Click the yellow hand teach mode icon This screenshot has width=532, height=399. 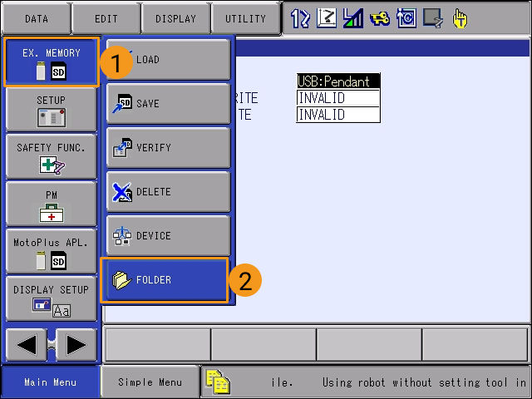[x=460, y=18]
